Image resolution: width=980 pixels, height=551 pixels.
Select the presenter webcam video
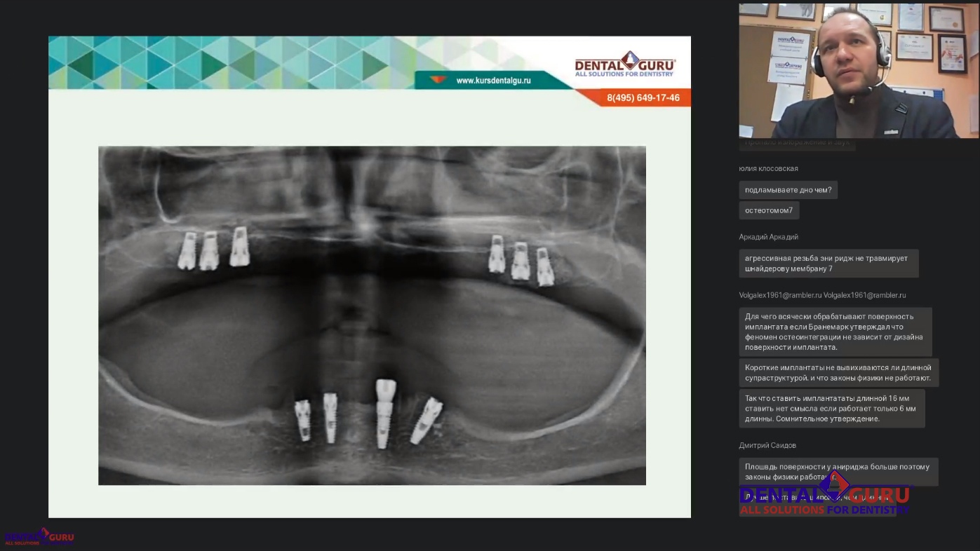(858, 70)
